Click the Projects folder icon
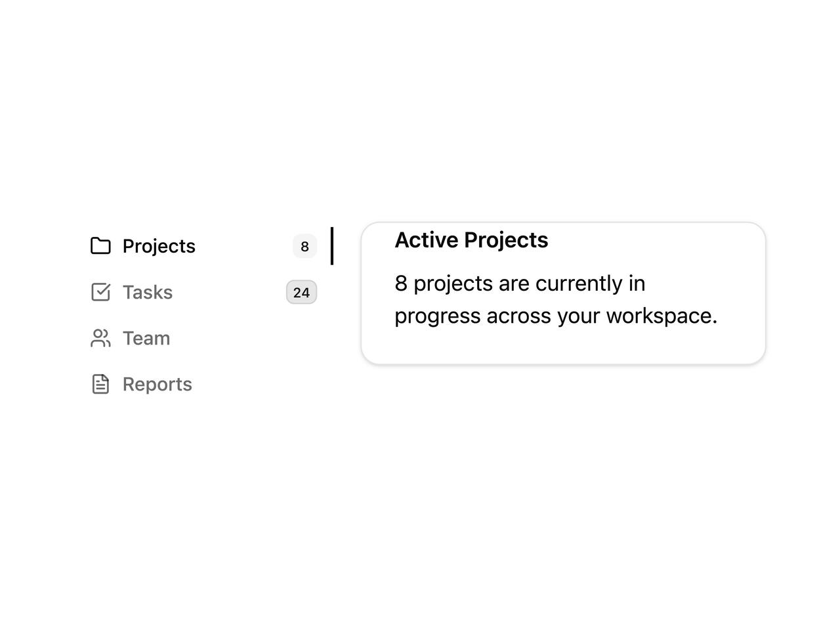 [x=100, y=246]
